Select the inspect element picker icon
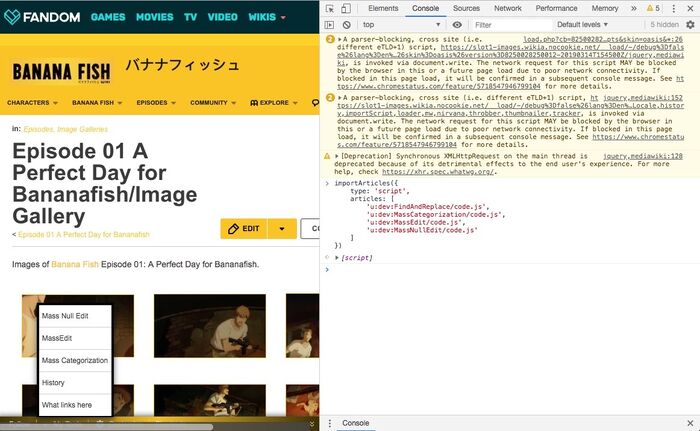 pos(329,8)
